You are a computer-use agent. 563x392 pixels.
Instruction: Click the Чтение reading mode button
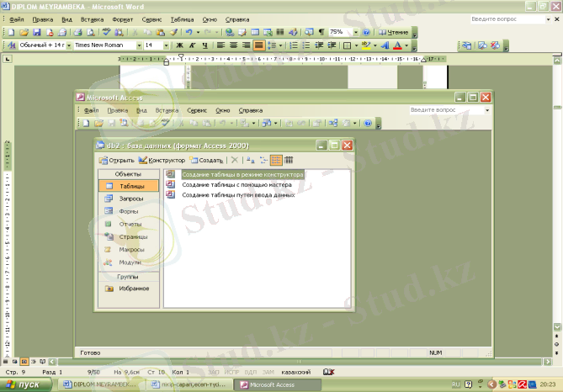pyautogui.click(x=394, y=32)
